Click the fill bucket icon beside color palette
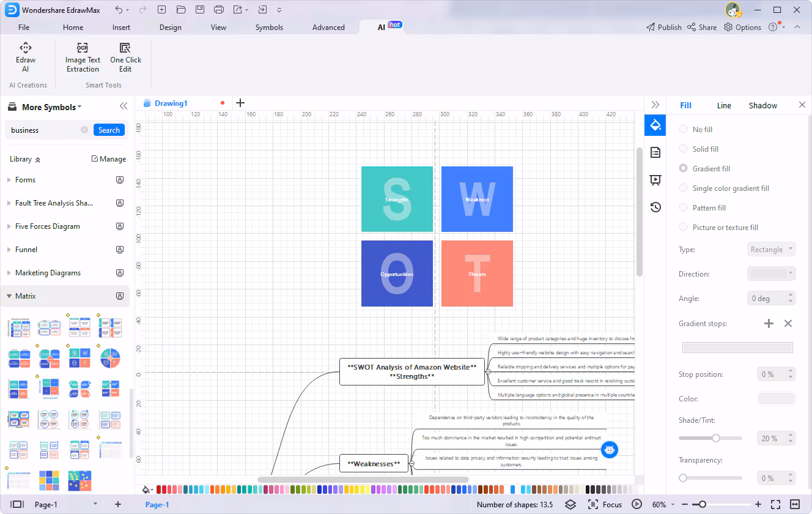 pyautogui.click(x=146, y=490)
